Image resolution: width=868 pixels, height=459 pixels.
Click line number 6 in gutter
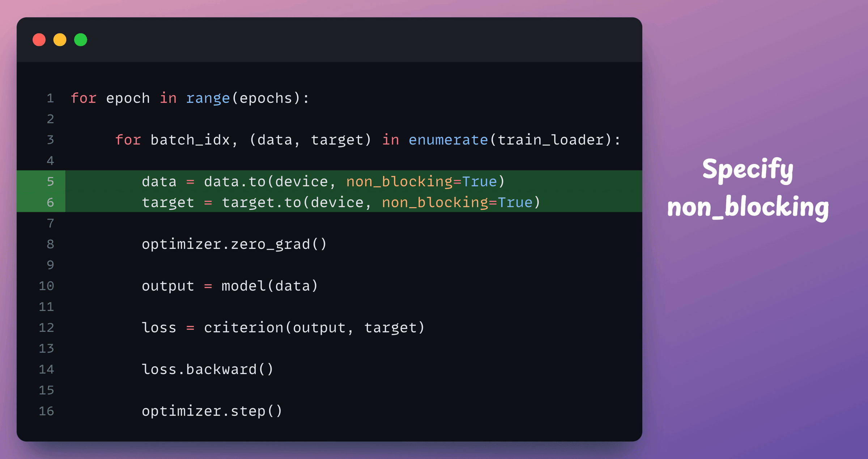click(51, 202)
